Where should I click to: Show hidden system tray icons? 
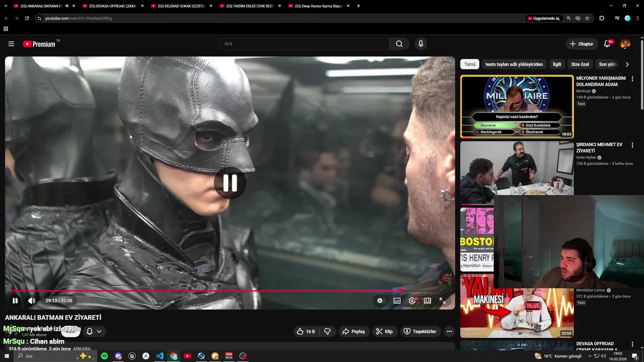click(x=590, y=356)
